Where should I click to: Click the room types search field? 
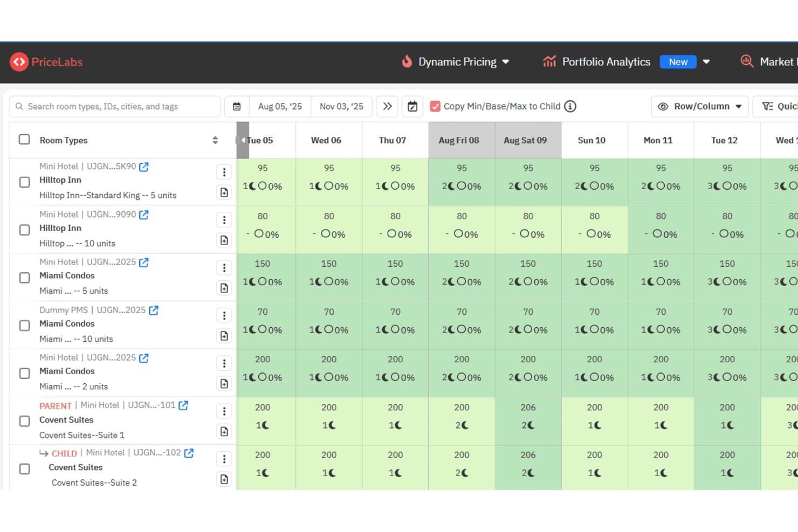pos(115,107)
